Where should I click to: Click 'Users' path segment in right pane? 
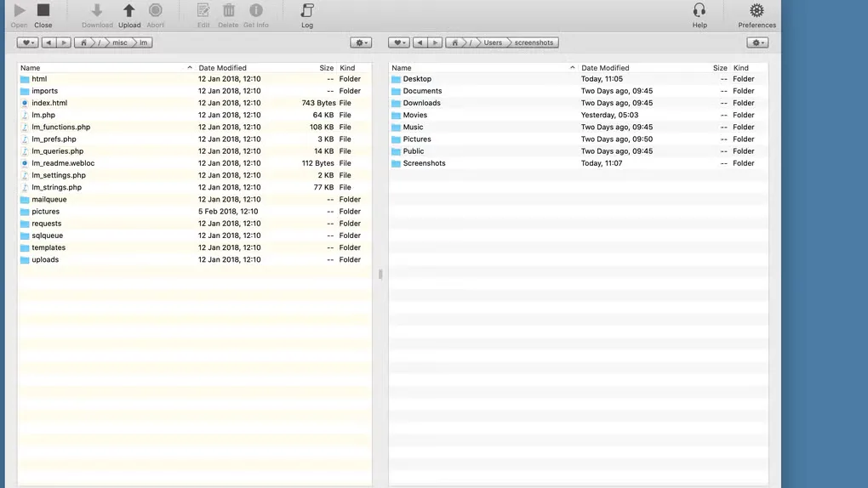(x=493, y=43)
